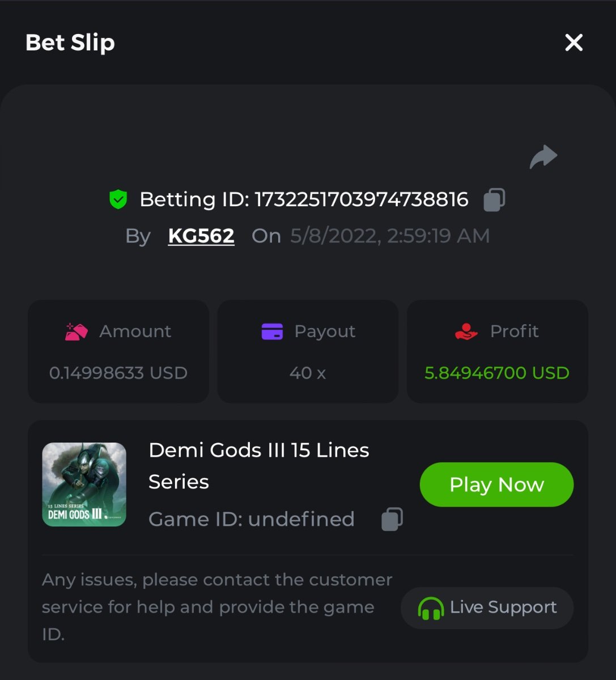616x680 pixels.
Task: Click the Demi Gods III 15 Lines Series title
Action: click(x=258, y=465)
